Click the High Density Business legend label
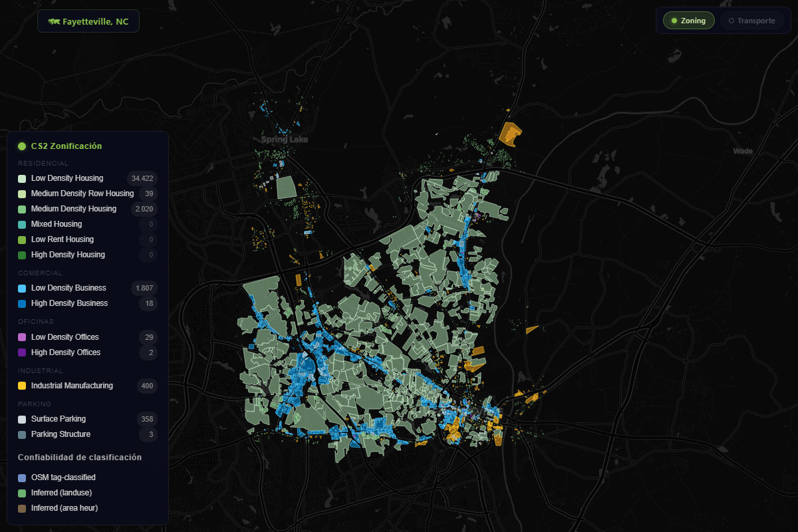The height and width of the screenshot is (532, 798). click(x=69, y=303)
